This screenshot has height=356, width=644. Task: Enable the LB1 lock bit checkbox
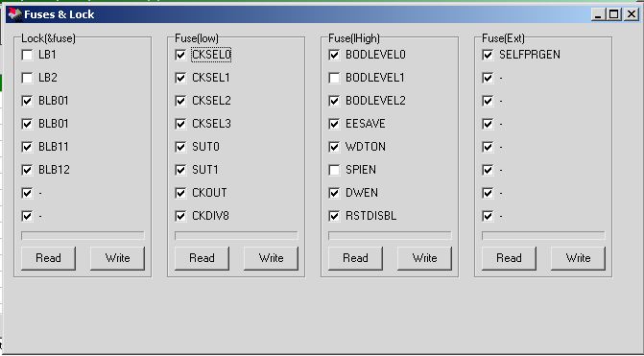tap(27, 55)
